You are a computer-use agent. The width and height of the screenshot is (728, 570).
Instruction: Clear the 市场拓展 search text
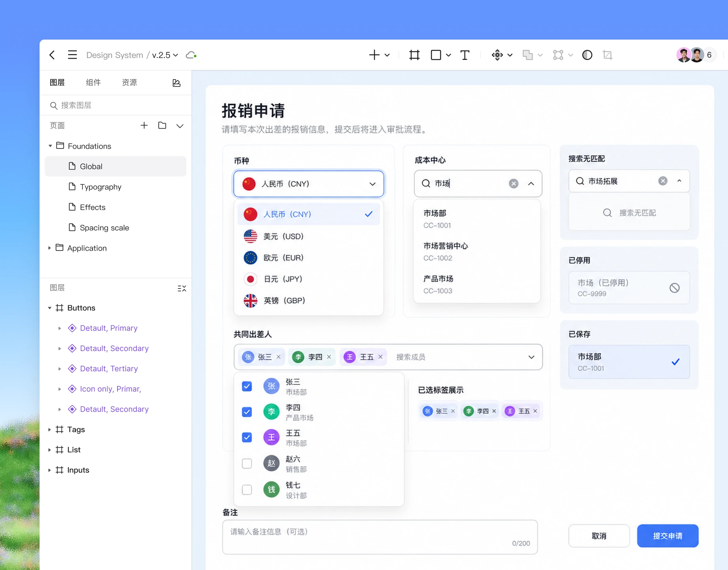tap(663, 181)
